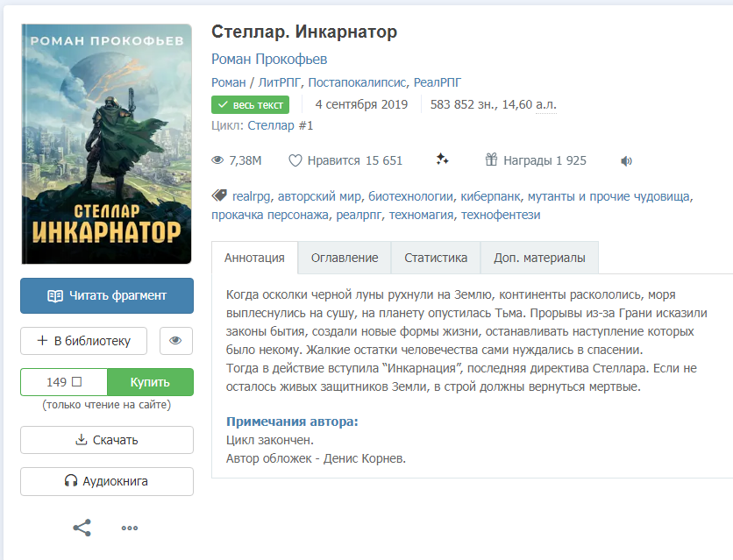Open the Стеллар cycle link

point(271,125)
